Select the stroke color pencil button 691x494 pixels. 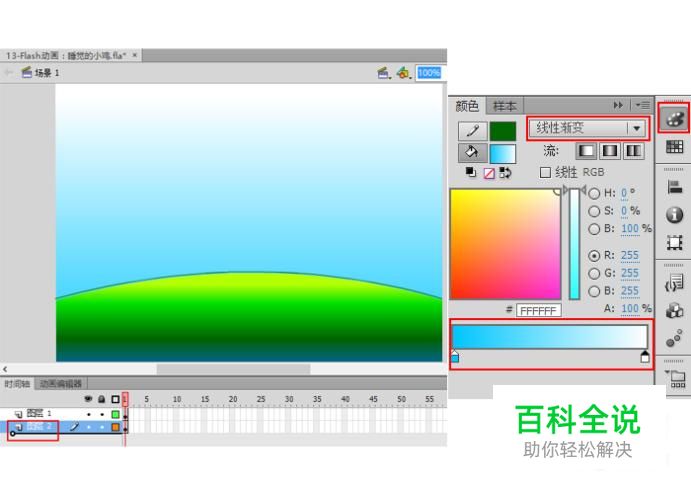tap(472, 131)
